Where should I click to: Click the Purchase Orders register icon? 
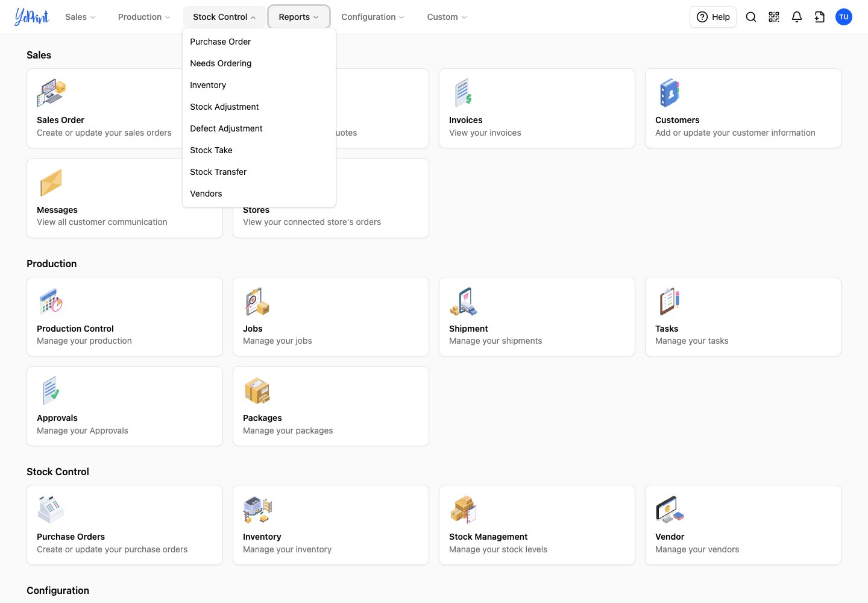click(51, 510)
